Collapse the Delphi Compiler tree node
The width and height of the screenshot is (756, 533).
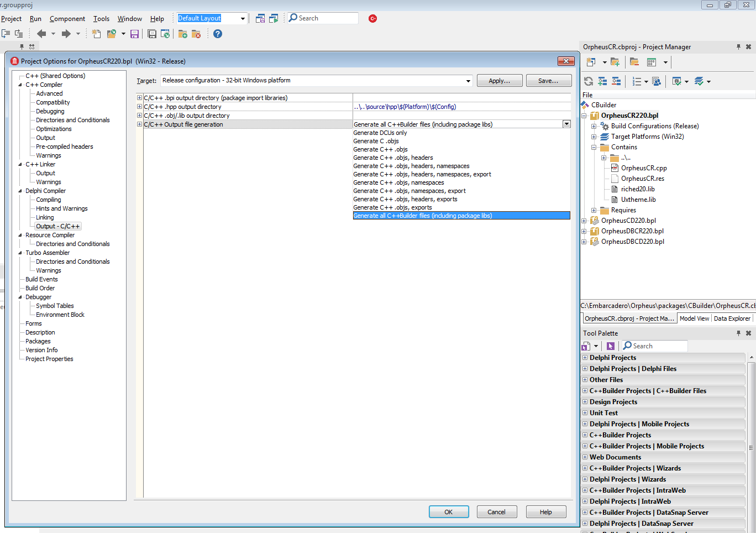tap(20, 191)
